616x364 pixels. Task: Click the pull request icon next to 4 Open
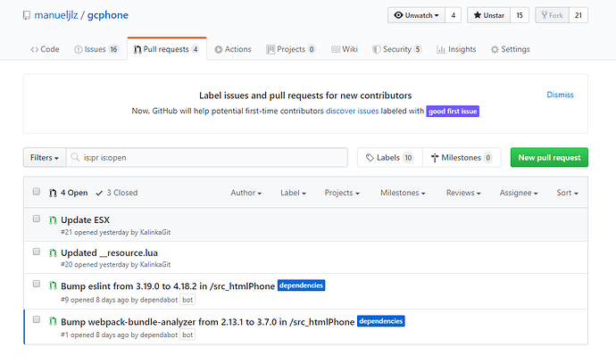pyautogui.click(x=53, y=193)
